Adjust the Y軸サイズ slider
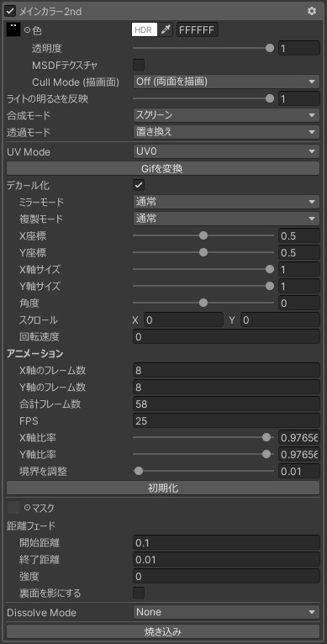The image size is (327, 644). [x=203, y=286]
